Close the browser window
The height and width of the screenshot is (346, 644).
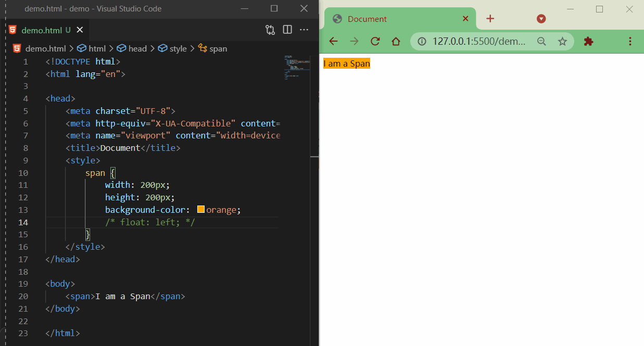point(629,9)
